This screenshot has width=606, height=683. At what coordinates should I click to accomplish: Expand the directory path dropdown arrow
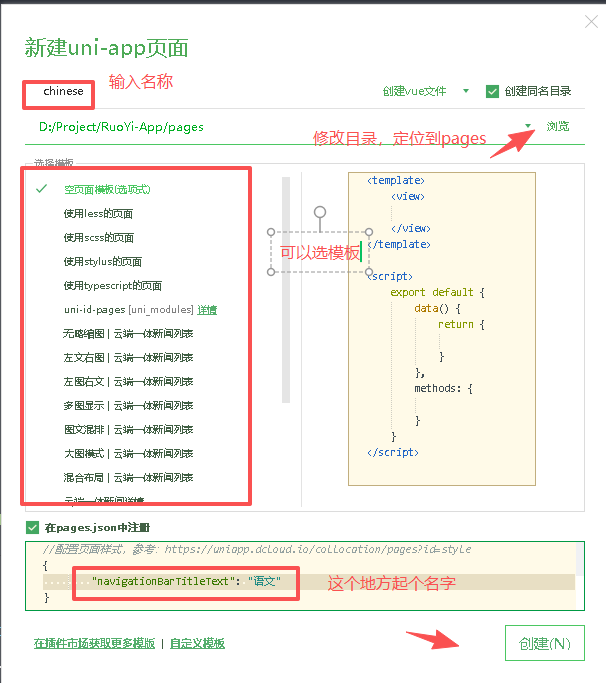529,127
